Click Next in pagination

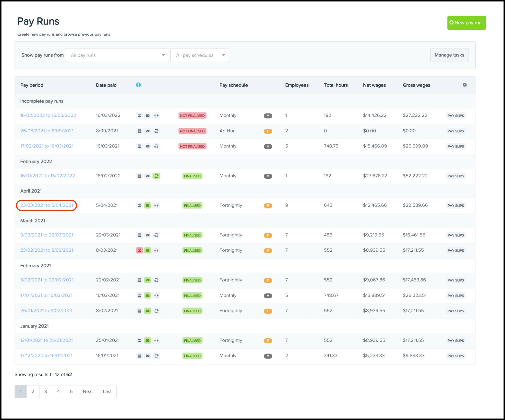point(88,392)
